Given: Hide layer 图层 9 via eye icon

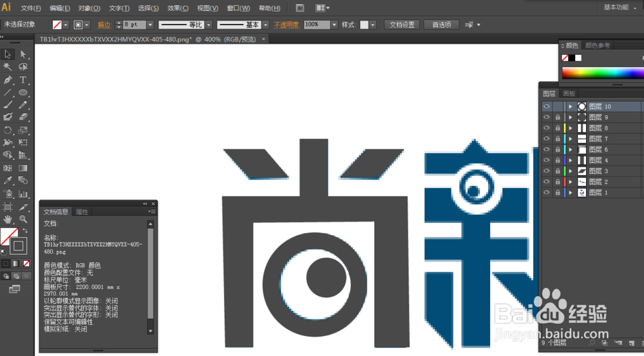Looking at the screenshot, I should [x=546, y=117].
